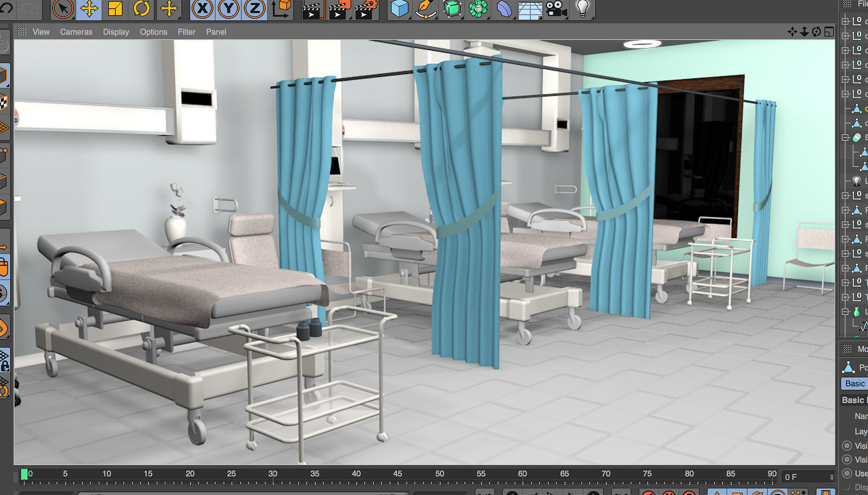Collapse the Boole object in Object Manager

tap(845, 138)
